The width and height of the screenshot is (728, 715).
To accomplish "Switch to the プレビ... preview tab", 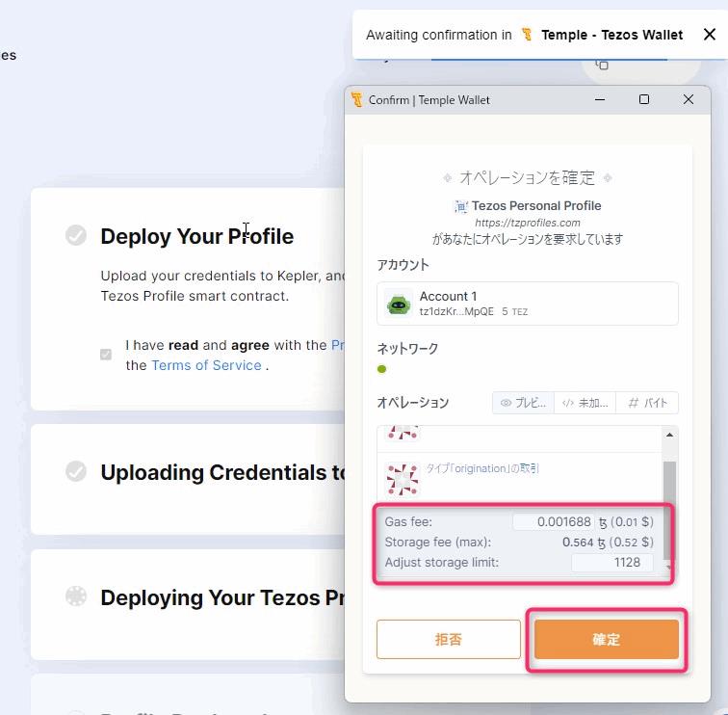I will tap(523, 403).
